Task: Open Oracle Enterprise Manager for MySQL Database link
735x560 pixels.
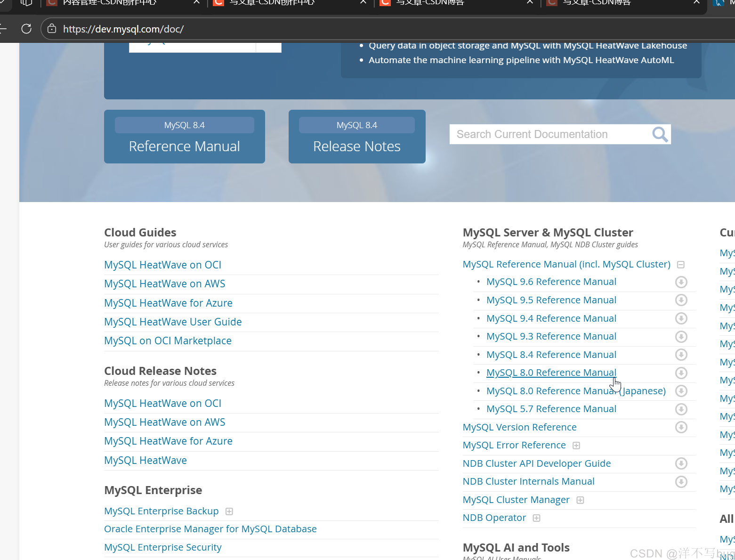Action: click(210, 529)
